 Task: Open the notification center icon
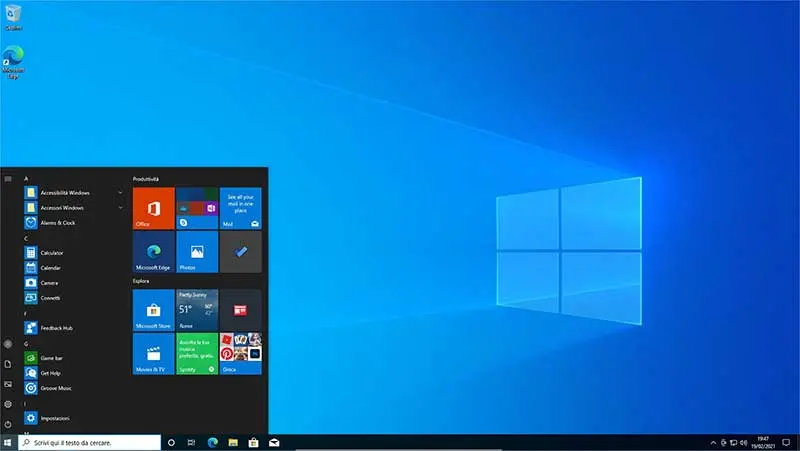coord(786,443)
